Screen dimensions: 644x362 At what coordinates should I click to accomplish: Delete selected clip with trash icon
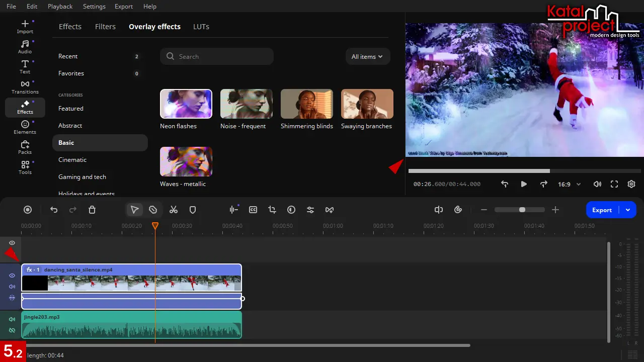click(x=92, y=210)
